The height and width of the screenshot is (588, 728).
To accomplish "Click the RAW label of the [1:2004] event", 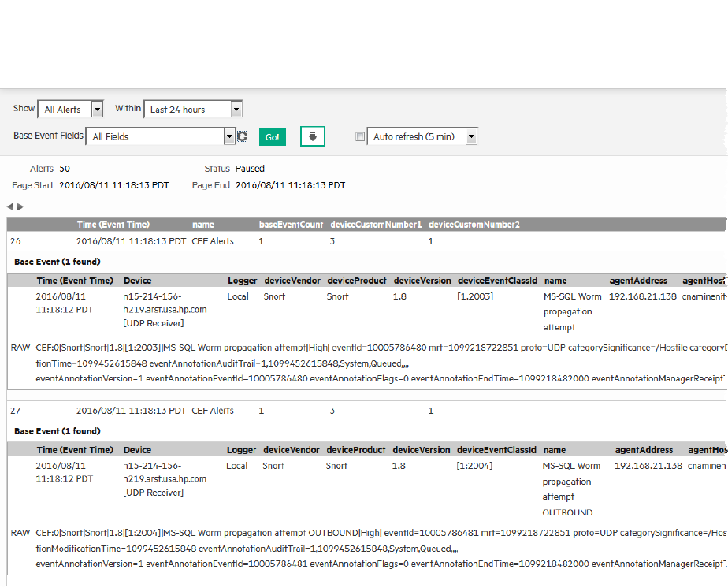I will pyautogui.click(x=20, y=533).
